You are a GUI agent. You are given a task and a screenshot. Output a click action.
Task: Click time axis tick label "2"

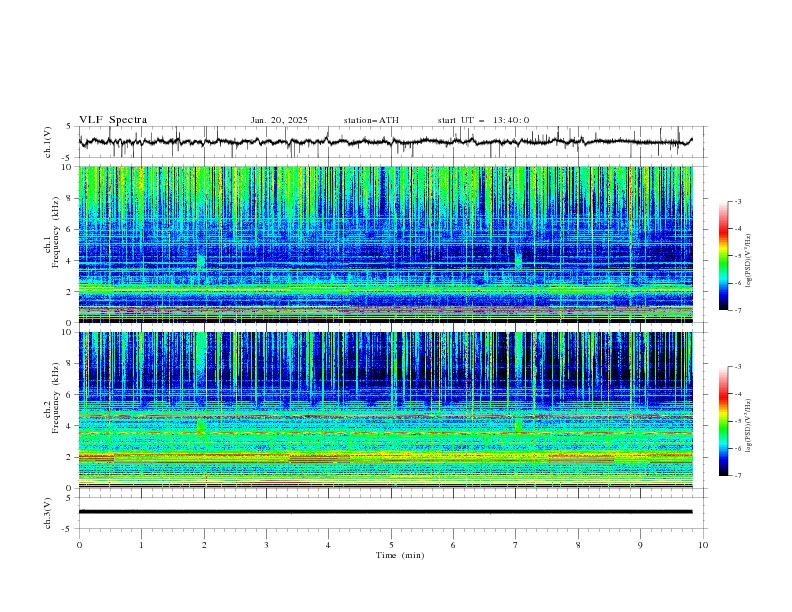[204, 545]
